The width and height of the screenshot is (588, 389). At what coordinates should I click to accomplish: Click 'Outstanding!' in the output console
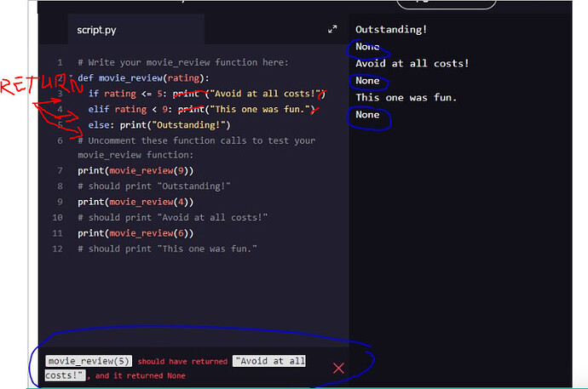coord(391,30)
